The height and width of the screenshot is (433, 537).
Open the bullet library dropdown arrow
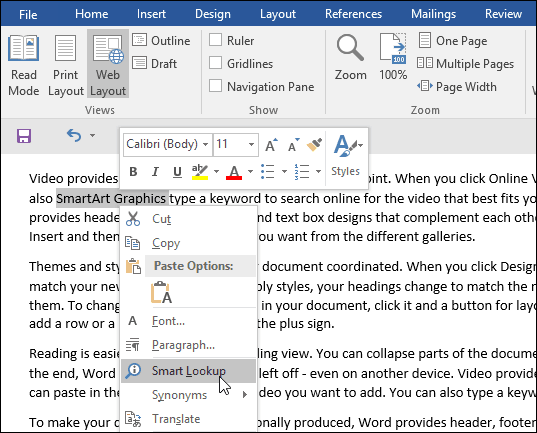tap(284, 171)
